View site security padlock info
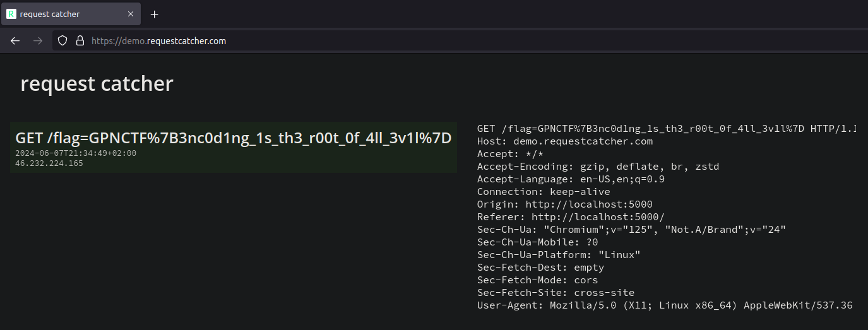Viewport: 868px width, 330px height. pyautogui.click(x=80, y=40)
